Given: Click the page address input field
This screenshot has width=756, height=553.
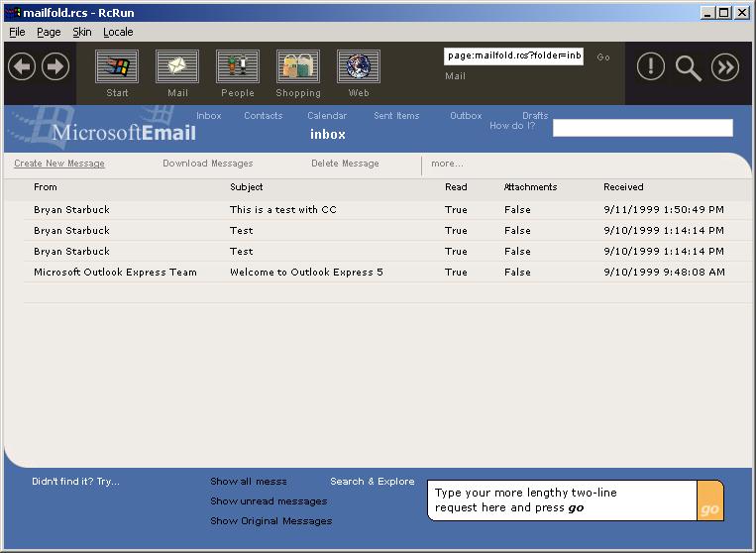Looking at the screenshot, I should pos(513,55).
